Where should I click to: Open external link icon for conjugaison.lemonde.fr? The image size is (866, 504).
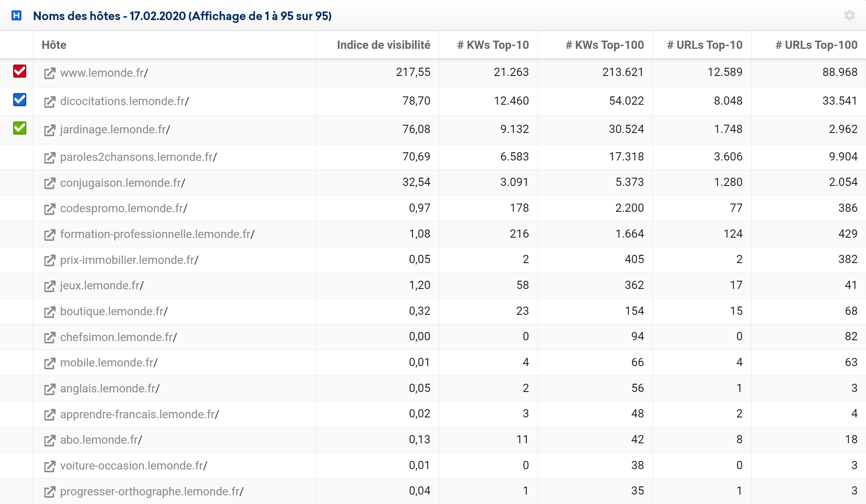click(50, 183)
